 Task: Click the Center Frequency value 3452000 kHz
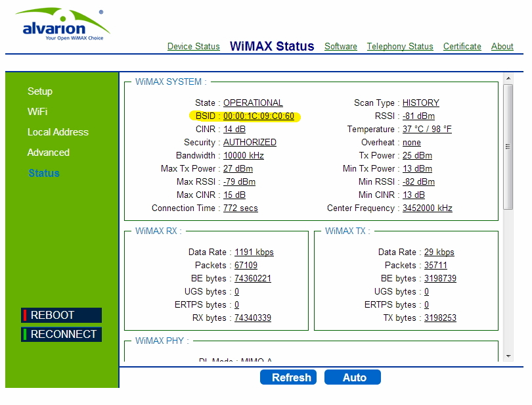pos(428,208)
